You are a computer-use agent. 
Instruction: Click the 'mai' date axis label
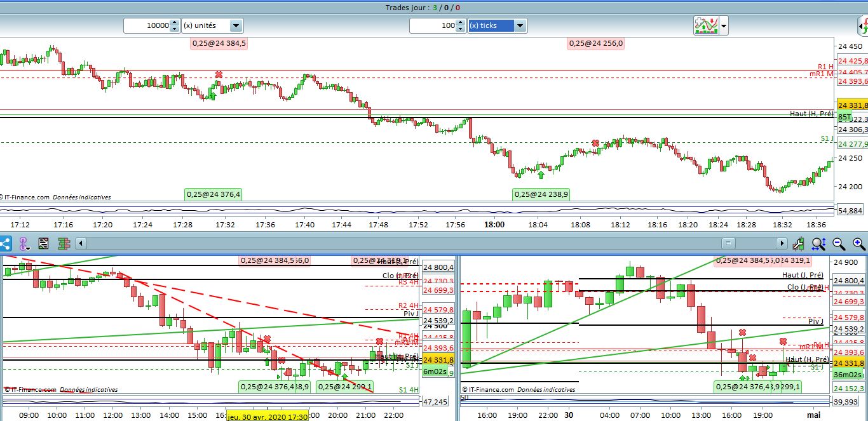coord(813,415)
